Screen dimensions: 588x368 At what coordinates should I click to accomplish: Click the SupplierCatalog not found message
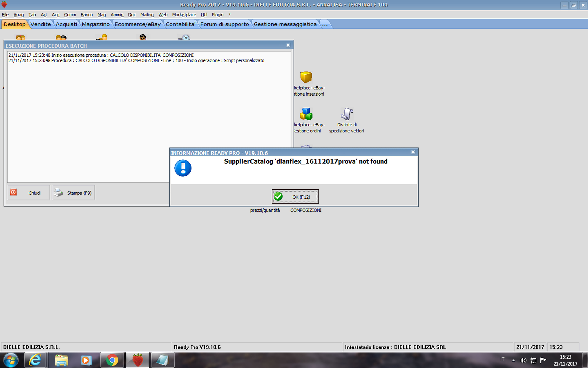(x=306, y=161)
